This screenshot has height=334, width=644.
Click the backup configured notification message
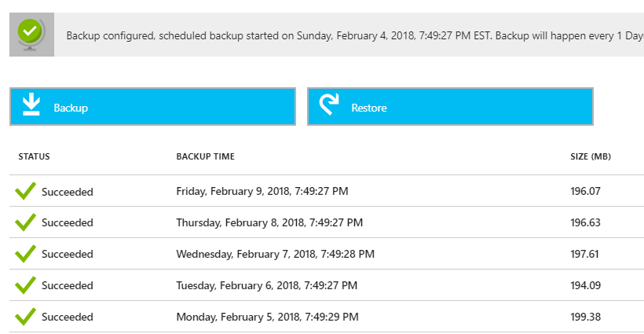click(355, 35)
